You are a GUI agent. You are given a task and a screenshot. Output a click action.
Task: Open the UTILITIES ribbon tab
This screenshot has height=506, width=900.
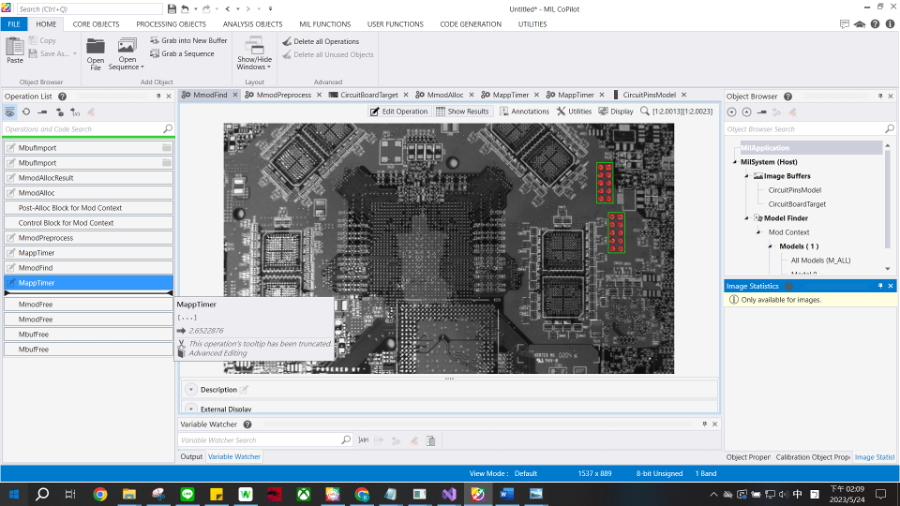click(533, 24)
